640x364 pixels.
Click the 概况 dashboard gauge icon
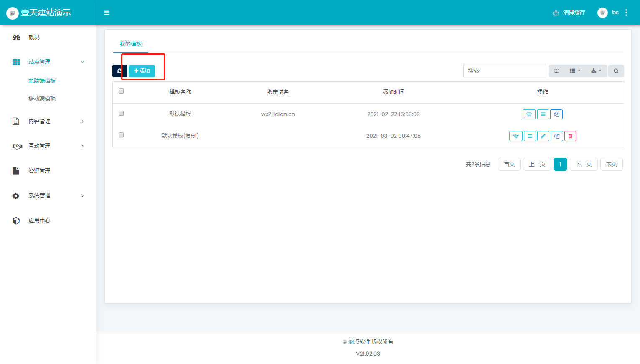16,38
